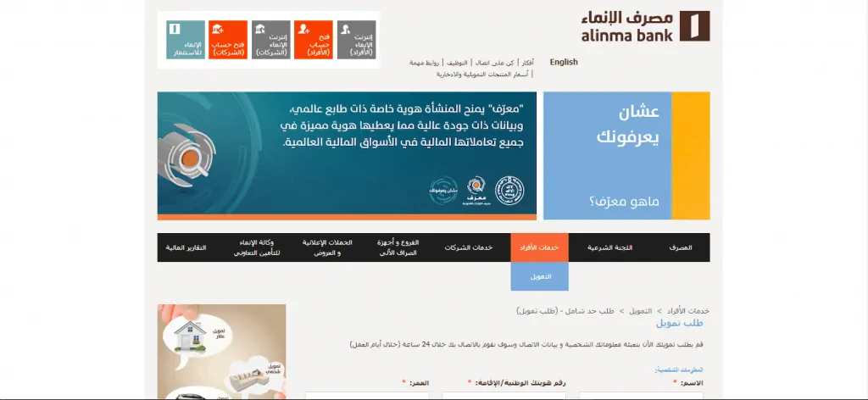Open إنترنت الإنماء (الشركات) grey tile
Viewport: 868px width, 400px height.
click(x=270, y=40)
